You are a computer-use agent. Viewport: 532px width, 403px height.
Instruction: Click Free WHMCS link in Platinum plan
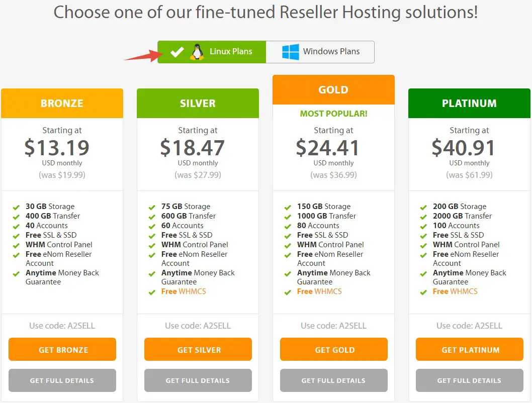(x=455, y=291)
